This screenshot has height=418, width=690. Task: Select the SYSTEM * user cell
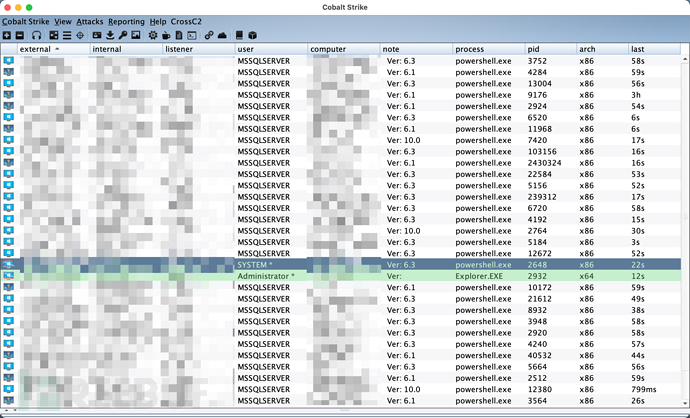(x=271, y=264)
